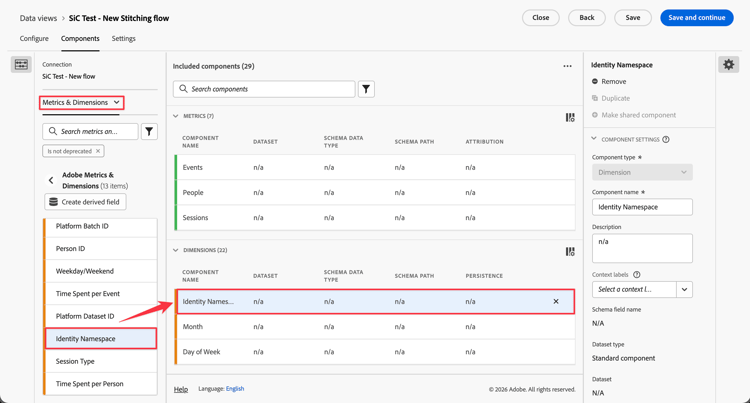Open the settings gear panel icon
This screenshot has width=750, height=403.
click(x=728, y=65)
